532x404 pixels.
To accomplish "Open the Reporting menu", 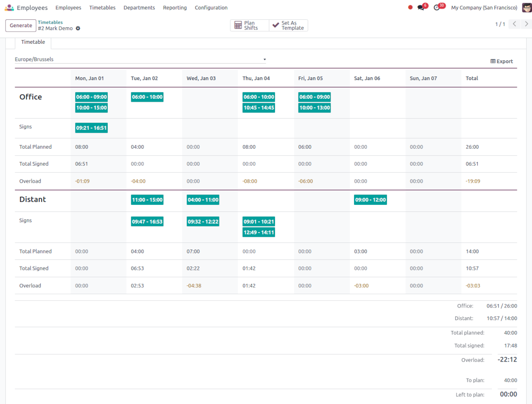I will 175,8.
